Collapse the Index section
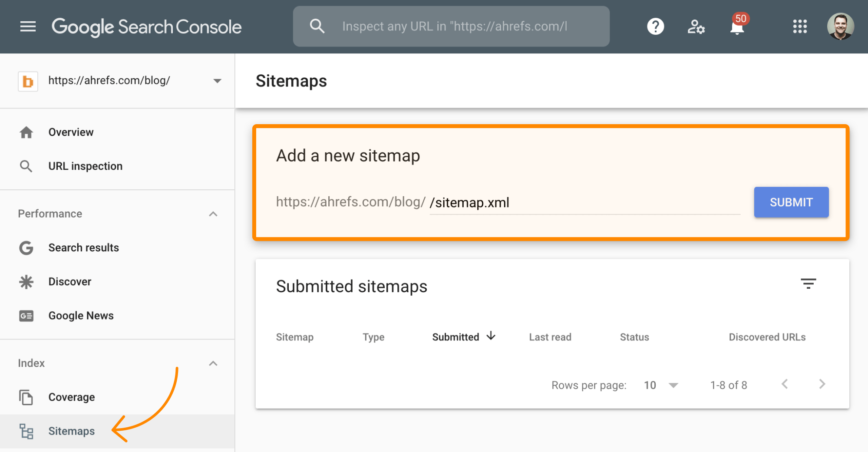 tap(213, 363)
